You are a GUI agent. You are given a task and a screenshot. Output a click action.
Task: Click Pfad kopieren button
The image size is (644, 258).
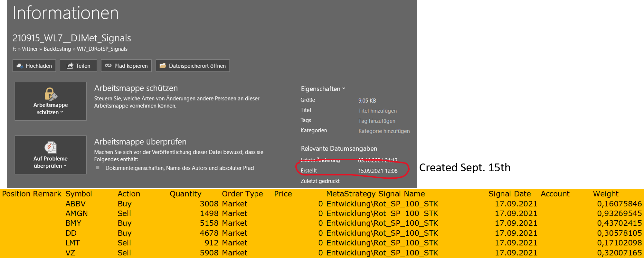pos(126,66)
